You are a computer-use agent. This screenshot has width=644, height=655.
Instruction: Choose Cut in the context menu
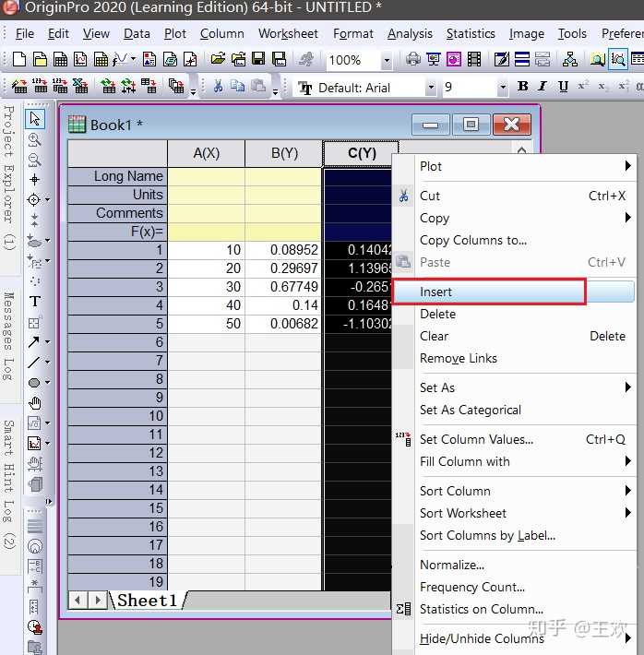point(514,196)
